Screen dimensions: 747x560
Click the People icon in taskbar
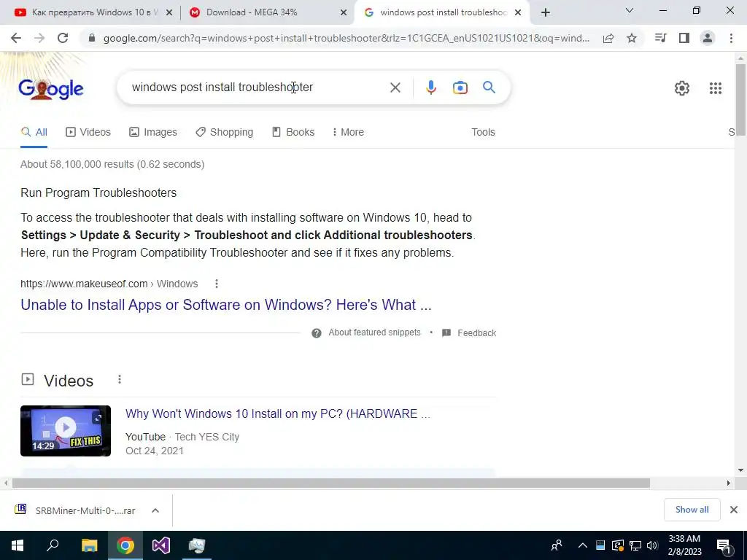click(x=556, y=545)
